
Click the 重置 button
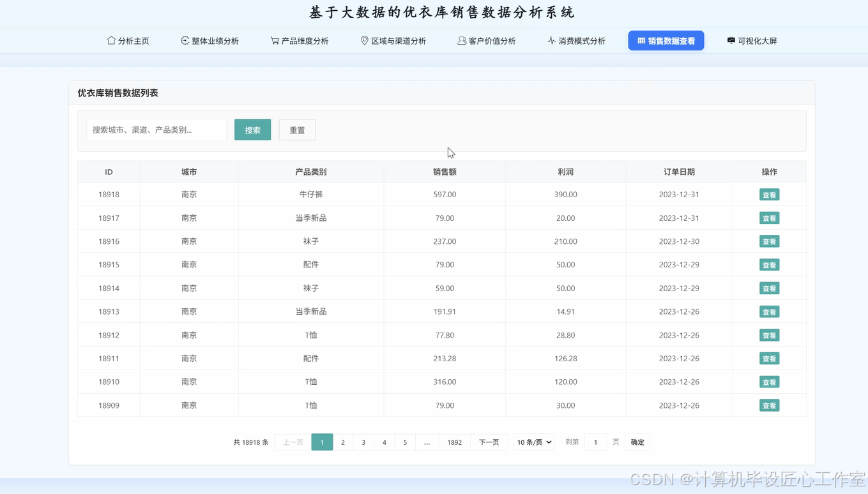tap(297, 130)
